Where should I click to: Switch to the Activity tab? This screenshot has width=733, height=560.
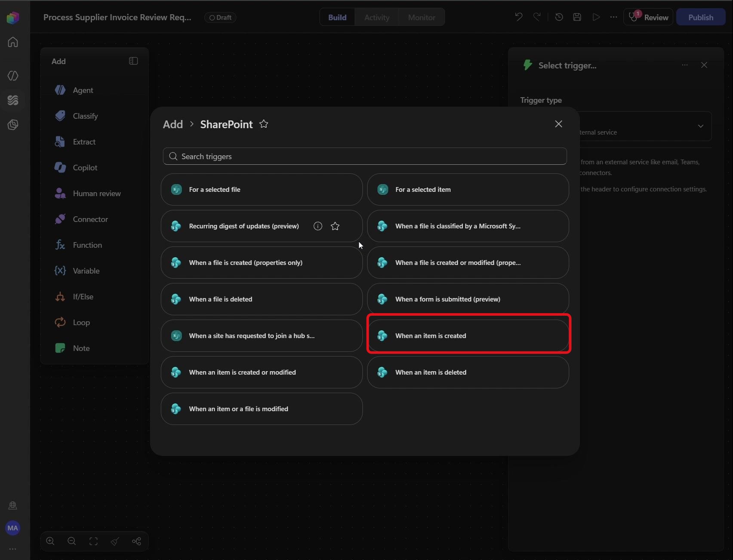(x=377, y=17)
